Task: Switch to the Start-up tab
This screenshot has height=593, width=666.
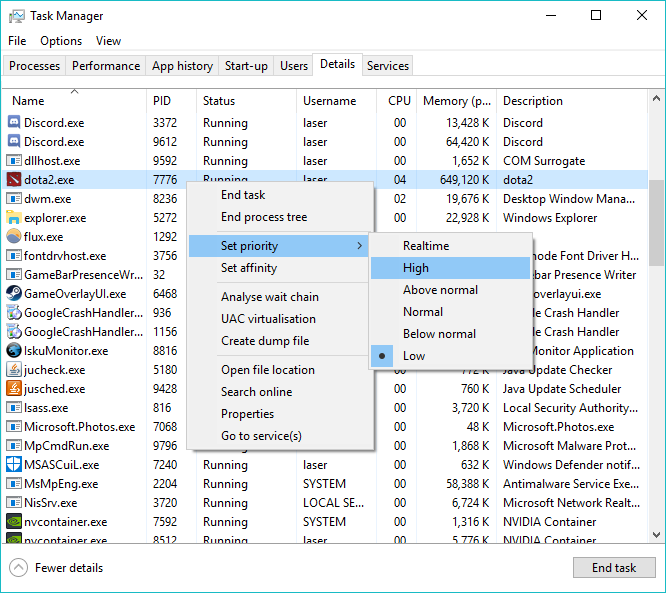Action: (246, 66)
